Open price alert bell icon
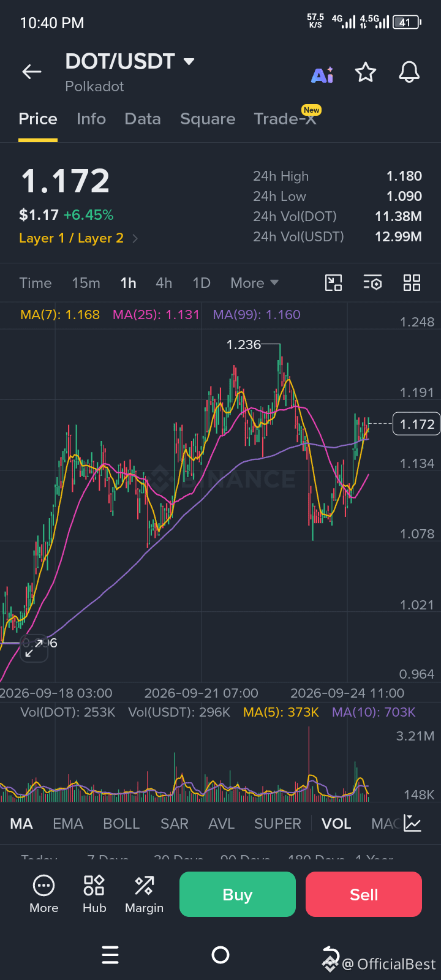Screen dimensions: 441x980 [409, 72]
